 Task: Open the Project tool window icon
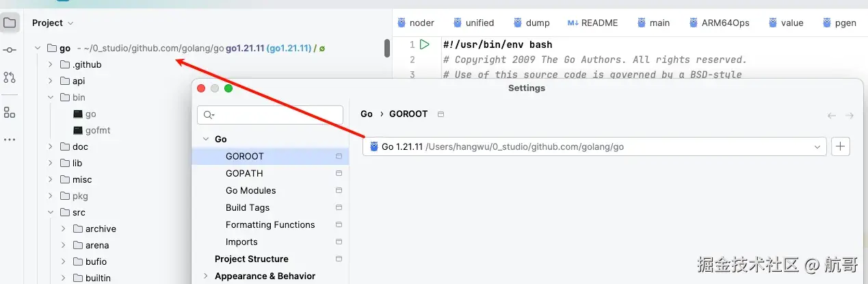[10, 23]
